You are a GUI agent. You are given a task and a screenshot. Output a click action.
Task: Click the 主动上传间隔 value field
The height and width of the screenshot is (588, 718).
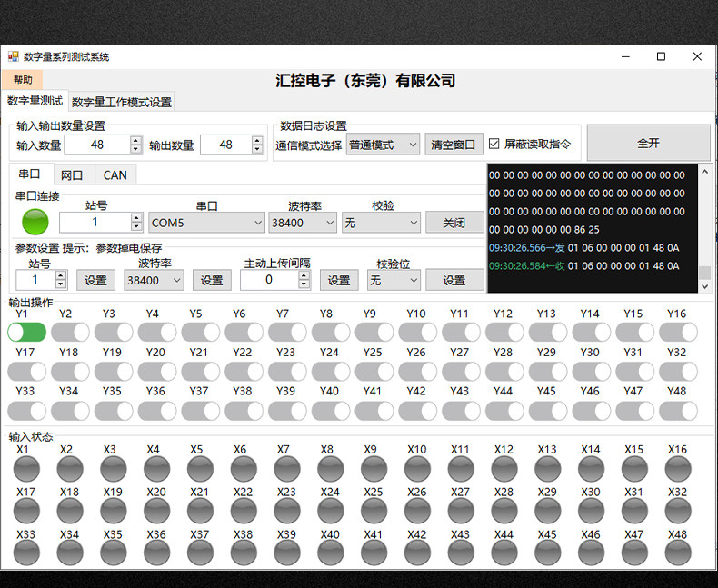[x=269, y=280]
